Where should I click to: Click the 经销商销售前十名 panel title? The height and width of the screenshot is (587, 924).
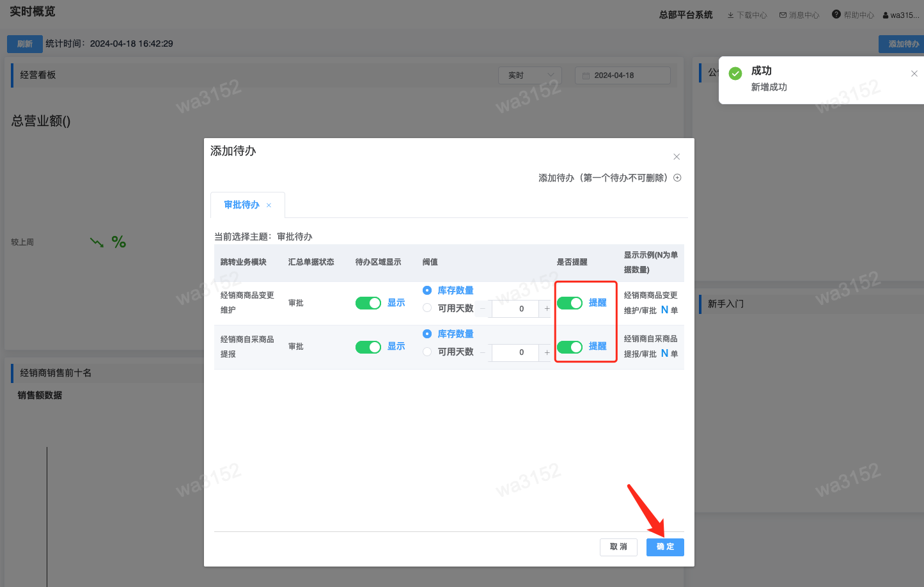click(x=56, y=373)
